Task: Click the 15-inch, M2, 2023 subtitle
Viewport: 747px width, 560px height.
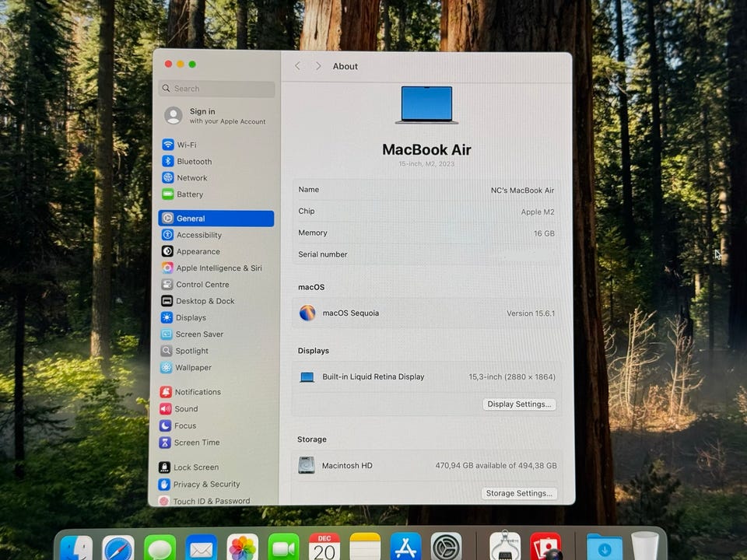Action: 426,164
